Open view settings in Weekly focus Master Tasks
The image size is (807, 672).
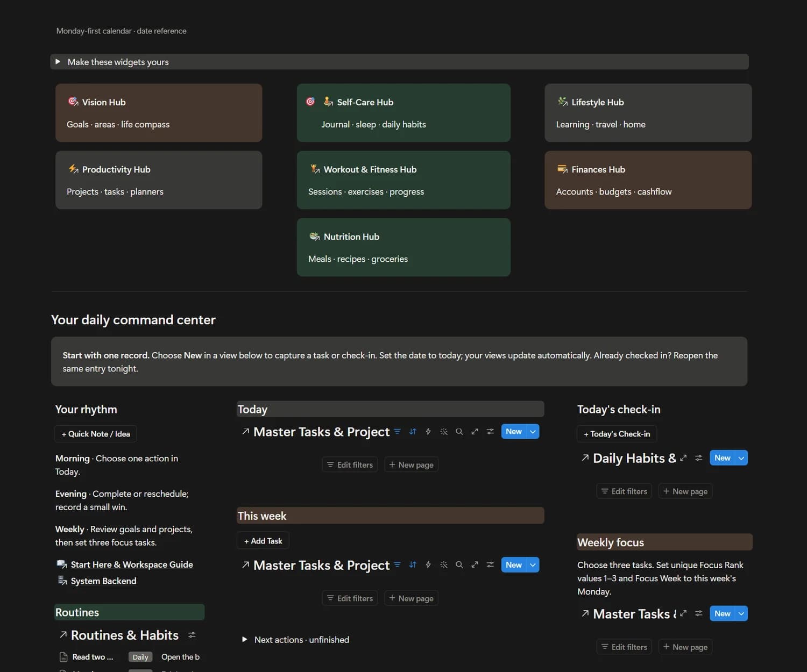point(699,613)
